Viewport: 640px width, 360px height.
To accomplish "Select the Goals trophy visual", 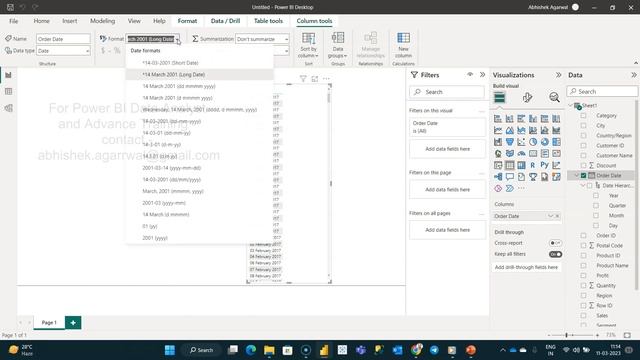I will 533,177.
